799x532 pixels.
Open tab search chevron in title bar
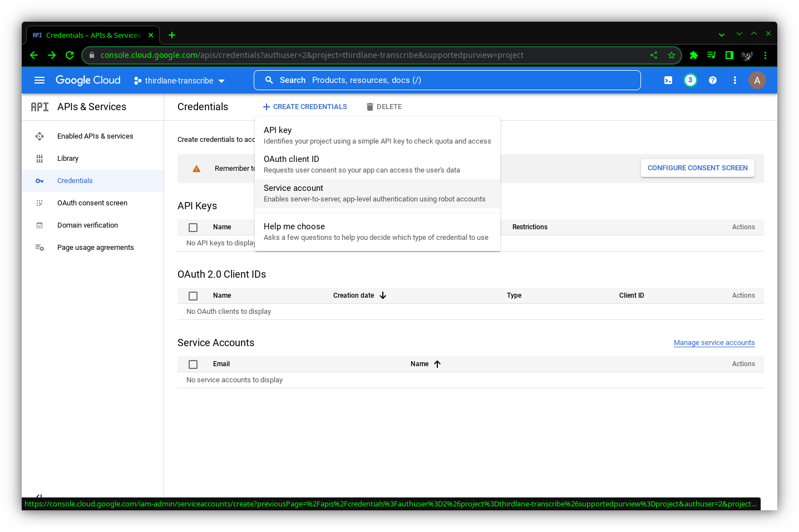coord(722,35)
